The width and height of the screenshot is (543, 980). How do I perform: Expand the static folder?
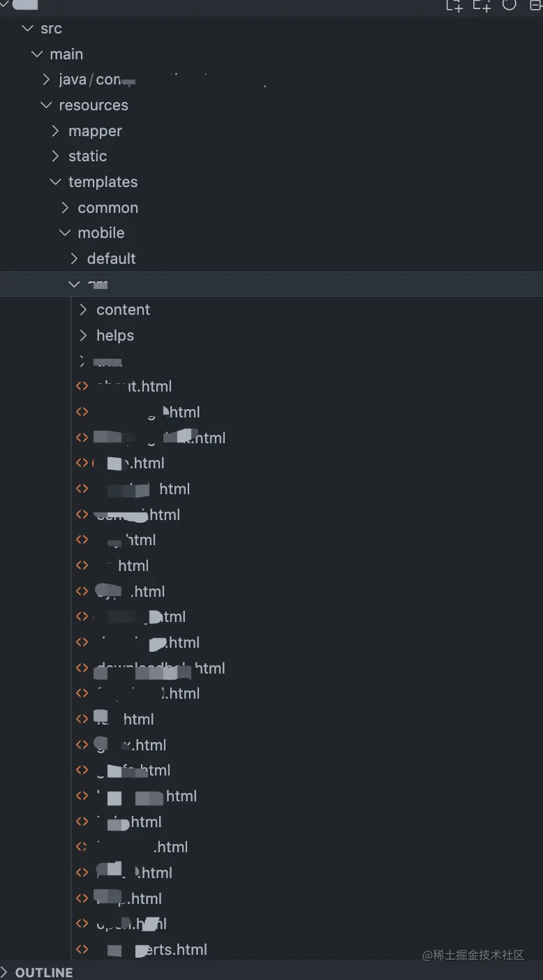coord(54,156)
